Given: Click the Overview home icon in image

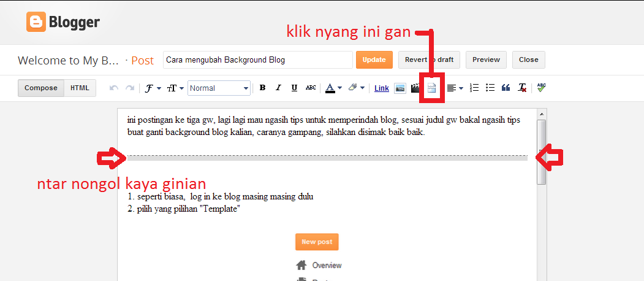Looking at the screenshot, I should (x=301, y=265).
